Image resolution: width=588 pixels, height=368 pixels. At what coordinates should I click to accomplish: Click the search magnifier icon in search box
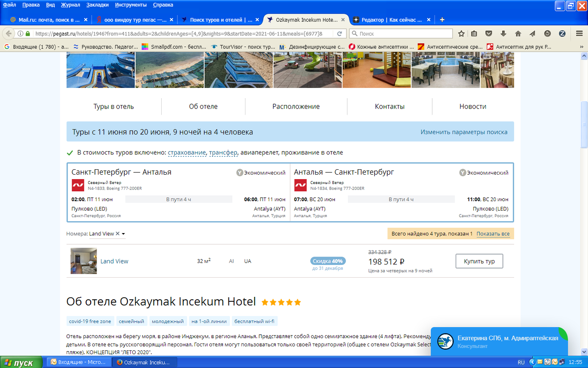coord(354,34)
